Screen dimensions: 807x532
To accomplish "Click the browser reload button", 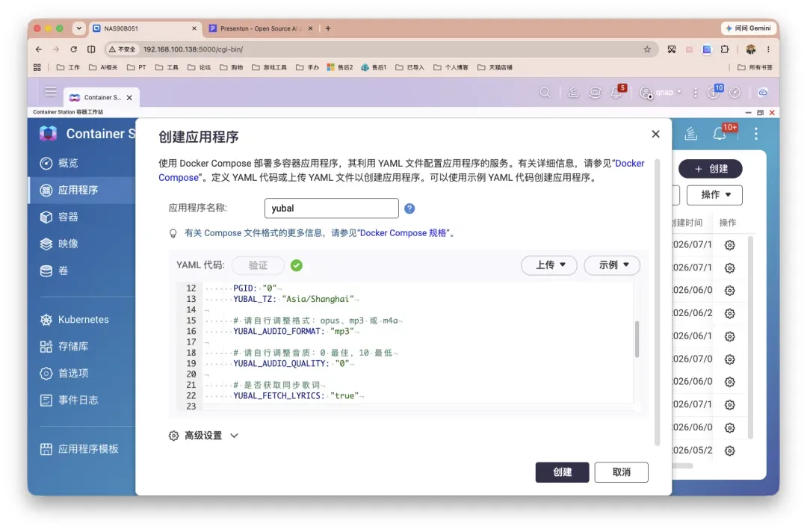I will [x=73, y=49].
